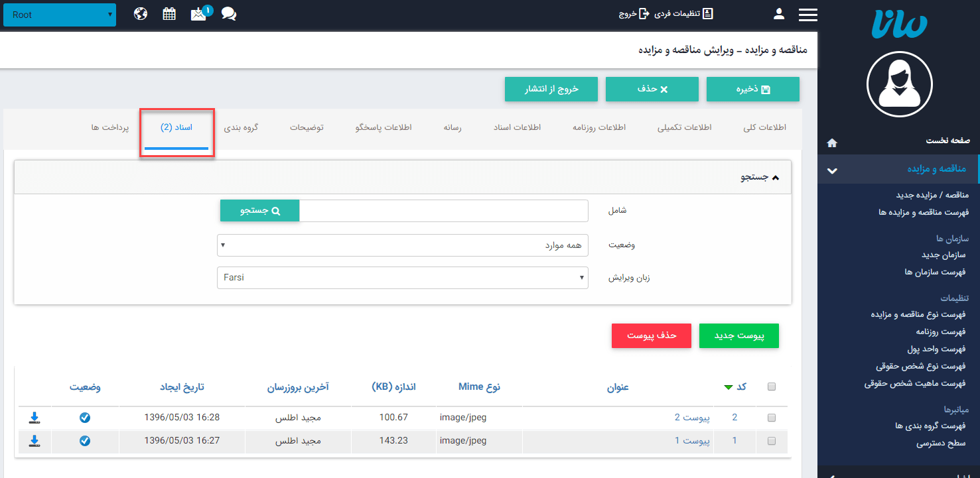Image resolution: width=980 pixels, height=478 pixels.
Task: Open the chat conversations icon
Action: point(229,13)
